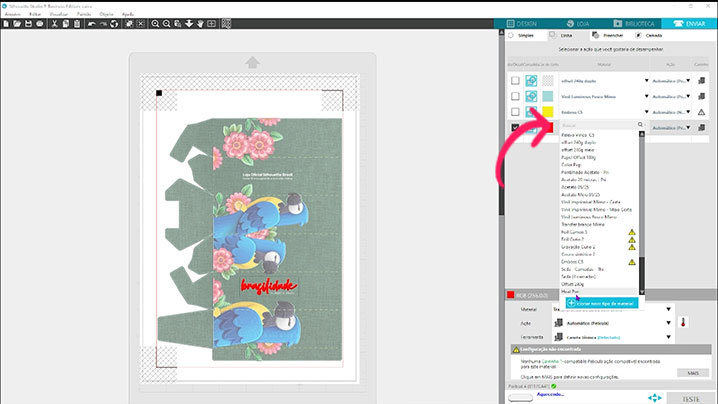Screen dimensions: 718x404
Task: Select Color Pop in the material list
Action: [x=571, y=164]
